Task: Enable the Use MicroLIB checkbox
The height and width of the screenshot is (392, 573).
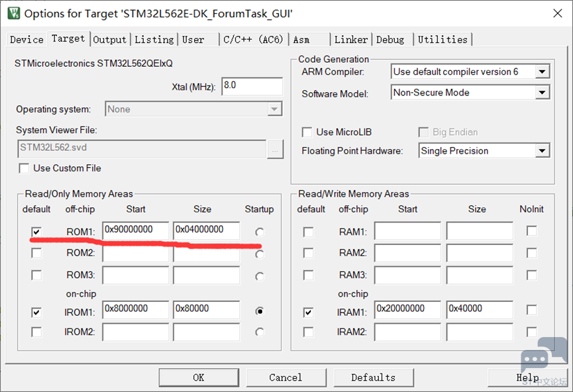Action: 307,132
